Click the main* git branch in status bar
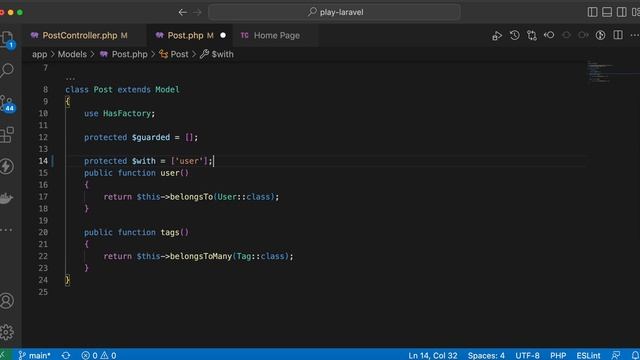 point(34,356)
